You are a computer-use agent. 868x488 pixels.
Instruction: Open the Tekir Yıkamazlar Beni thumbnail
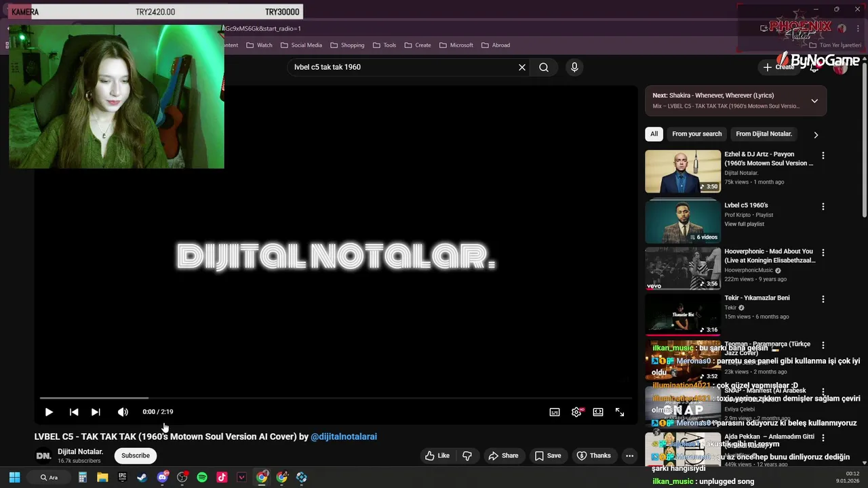[x=683, y=315]
